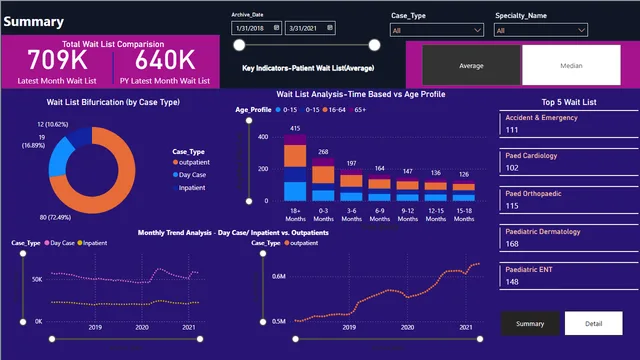Select Day Case in donut legend

(189, 175)
